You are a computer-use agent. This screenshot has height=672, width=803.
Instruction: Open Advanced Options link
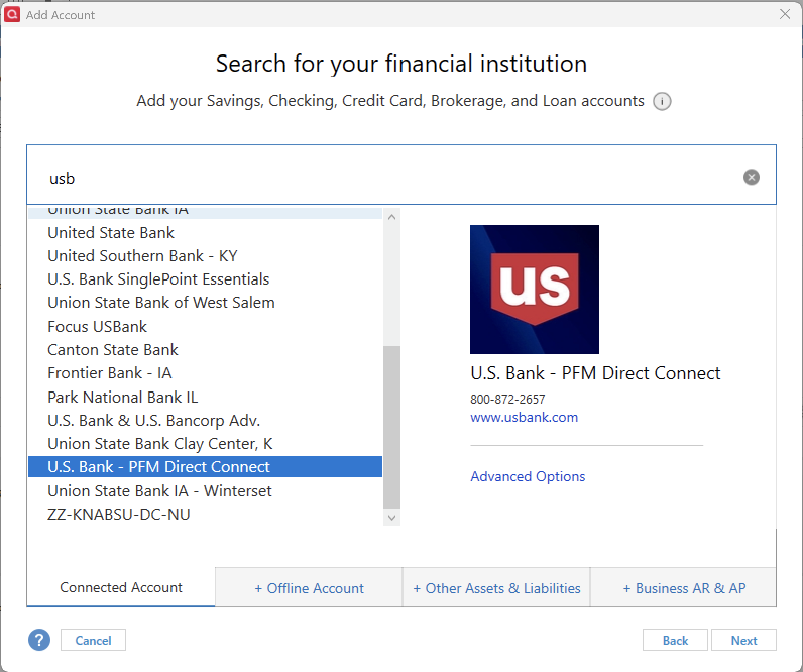(528, 476)
